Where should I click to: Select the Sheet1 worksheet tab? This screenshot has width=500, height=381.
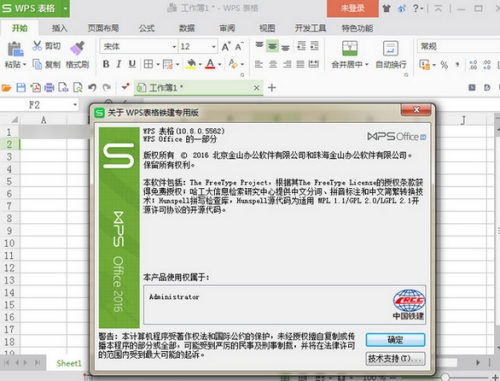pos(69,363)
